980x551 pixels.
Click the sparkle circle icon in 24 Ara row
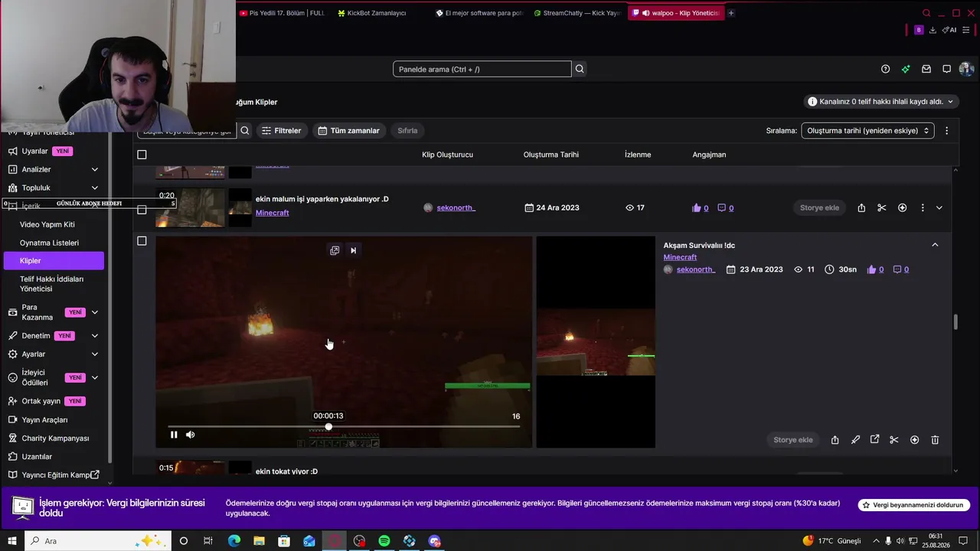click(x=902, y=208)
